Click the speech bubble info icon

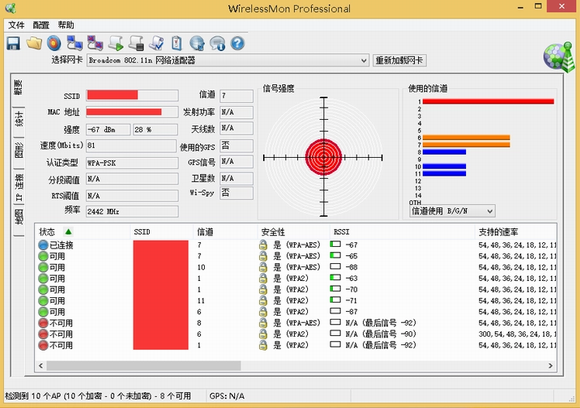[x=217, y=43]
